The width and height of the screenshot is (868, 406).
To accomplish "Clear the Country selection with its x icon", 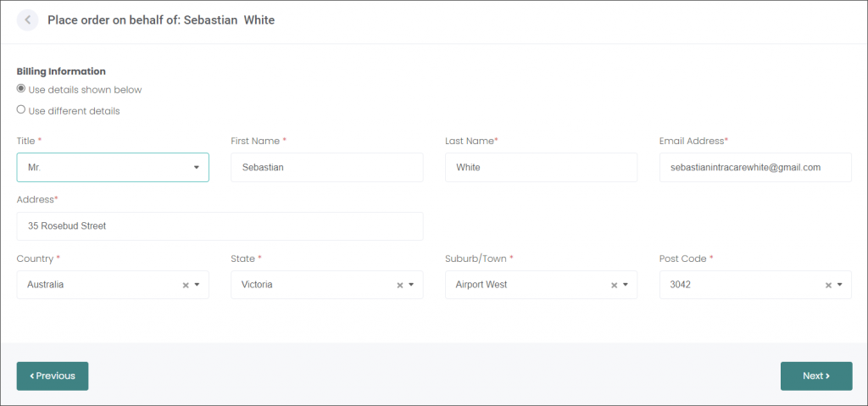I will [x=186, y=286].
